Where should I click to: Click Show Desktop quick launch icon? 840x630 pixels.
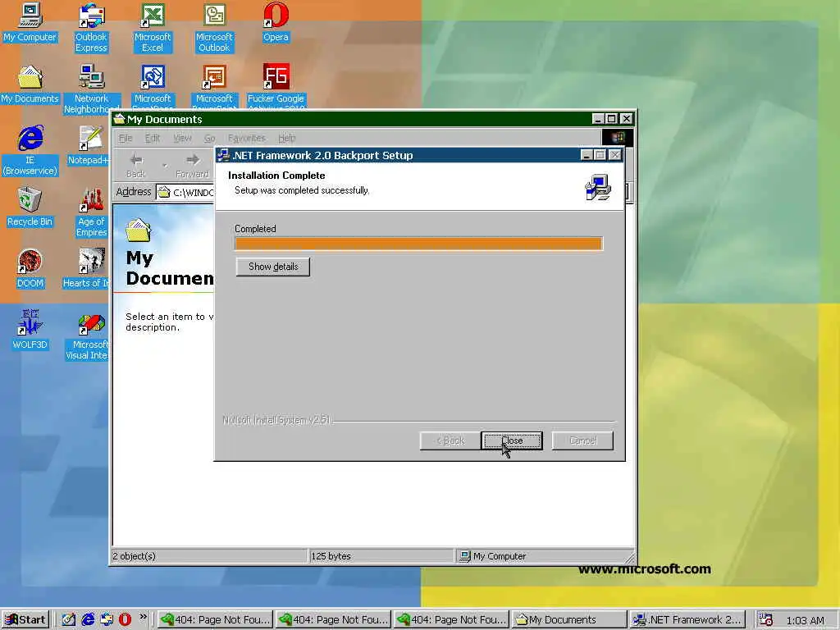[69, 619]
